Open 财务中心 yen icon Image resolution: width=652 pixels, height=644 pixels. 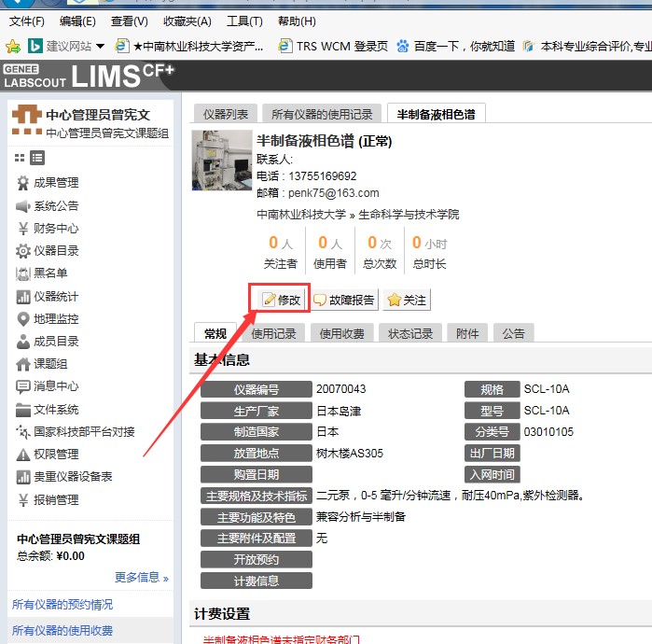pyautogui.click(x=23, y=229)
